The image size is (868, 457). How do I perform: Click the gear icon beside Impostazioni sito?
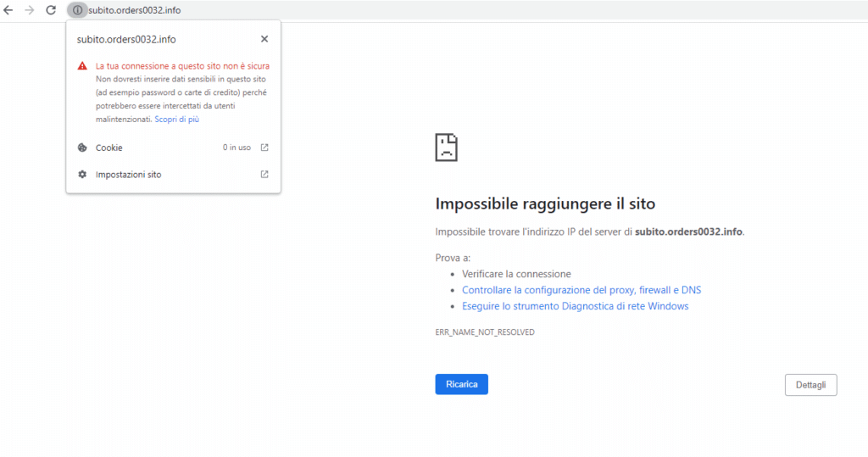tap(82, 175)
